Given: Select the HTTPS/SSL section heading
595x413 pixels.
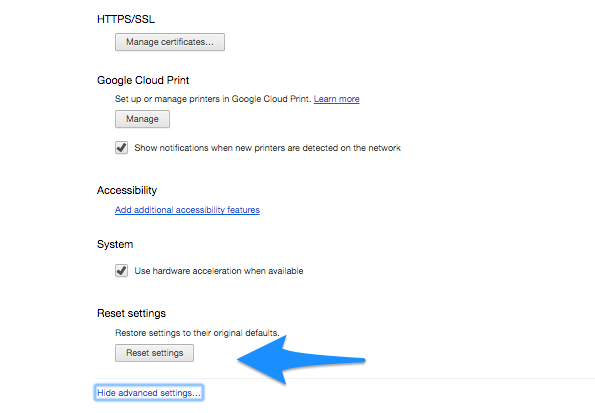Looking at the screenshot, I should (126, 19).
